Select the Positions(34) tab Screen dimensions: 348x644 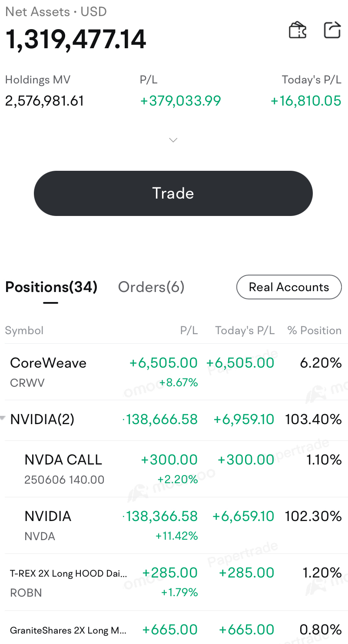pyautogui.click(x=51, y=287)
